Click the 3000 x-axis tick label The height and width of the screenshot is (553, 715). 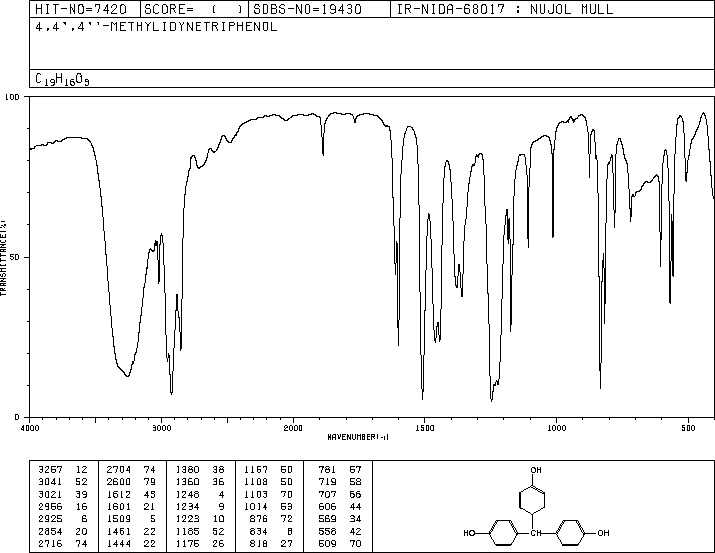click(161, 428)
